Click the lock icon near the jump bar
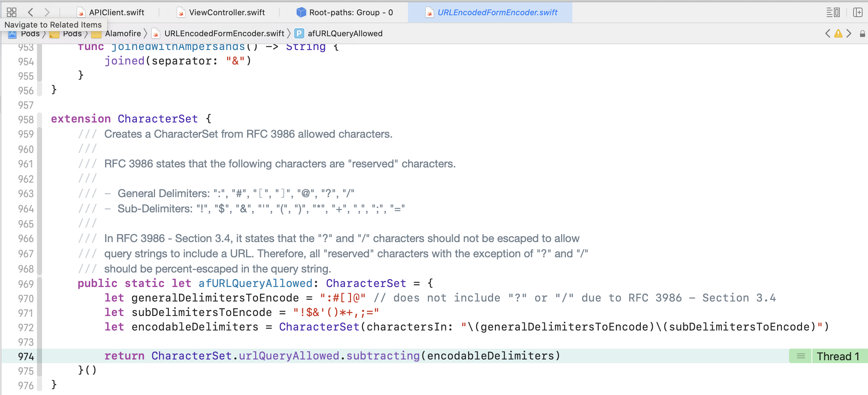Viewport: 868px width, 395px height. coord(863,33)
